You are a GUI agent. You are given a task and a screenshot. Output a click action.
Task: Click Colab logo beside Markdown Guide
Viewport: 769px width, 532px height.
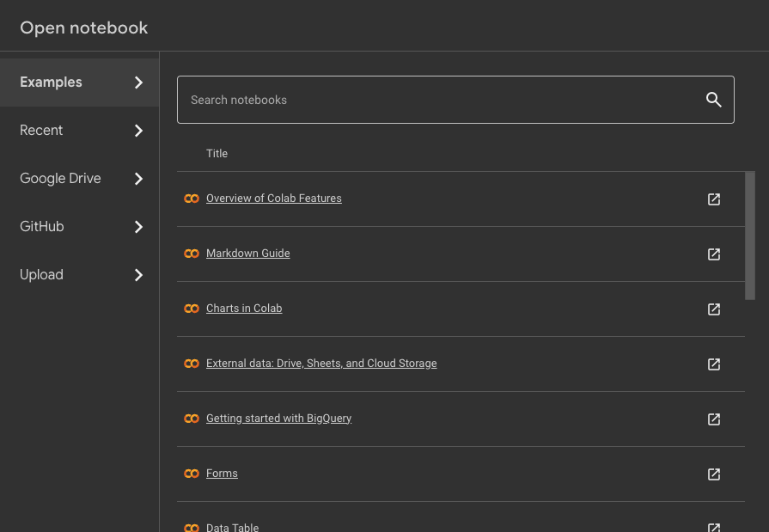192,254
